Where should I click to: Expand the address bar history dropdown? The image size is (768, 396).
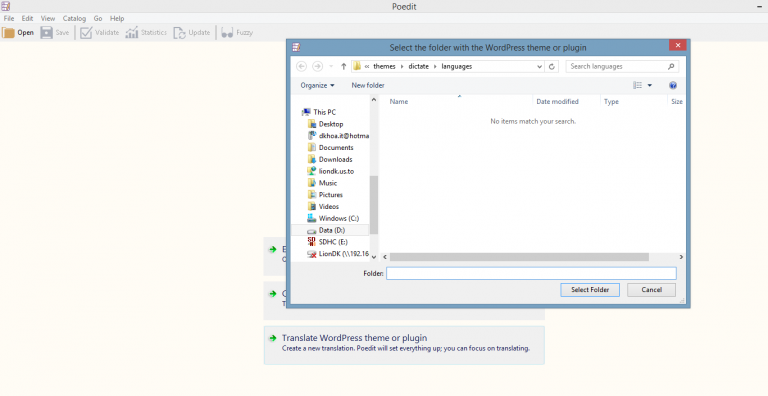(539, 67)
